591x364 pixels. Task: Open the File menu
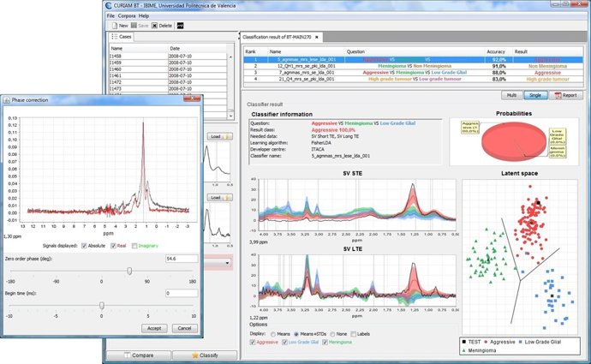110,15
